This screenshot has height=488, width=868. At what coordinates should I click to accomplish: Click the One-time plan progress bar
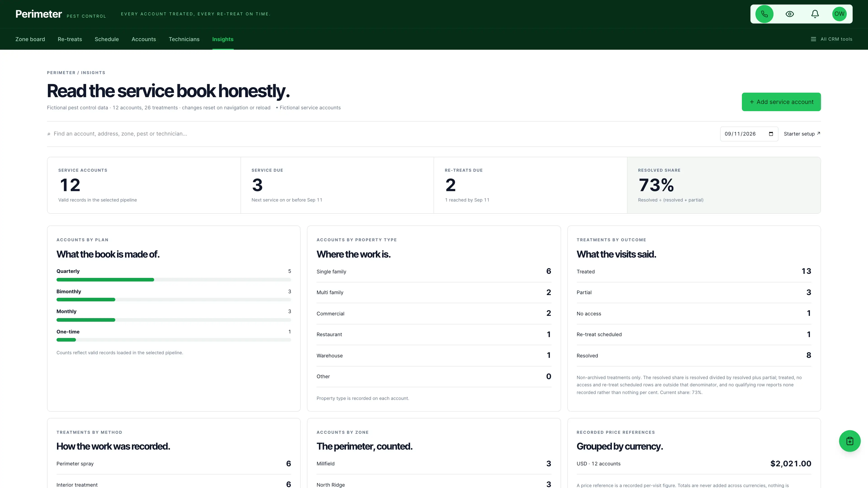tap(174, 340)
